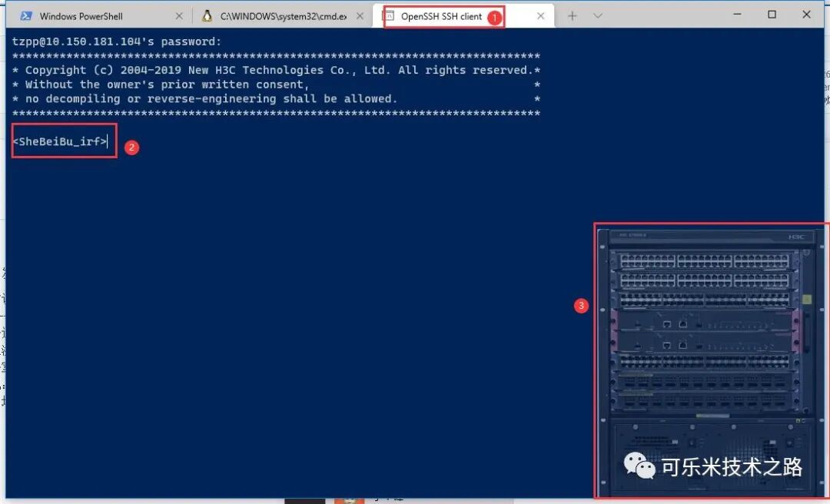Click the H3C copyright notice line
This screenshot has width=830, height=504.
point(276,70)
